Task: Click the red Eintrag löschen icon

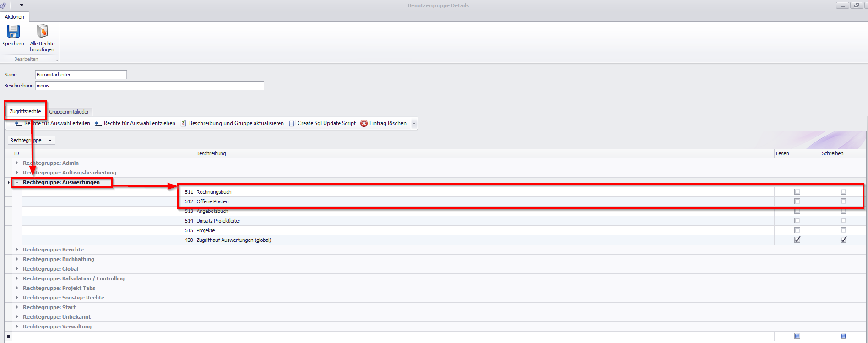Action: (364, 123)
